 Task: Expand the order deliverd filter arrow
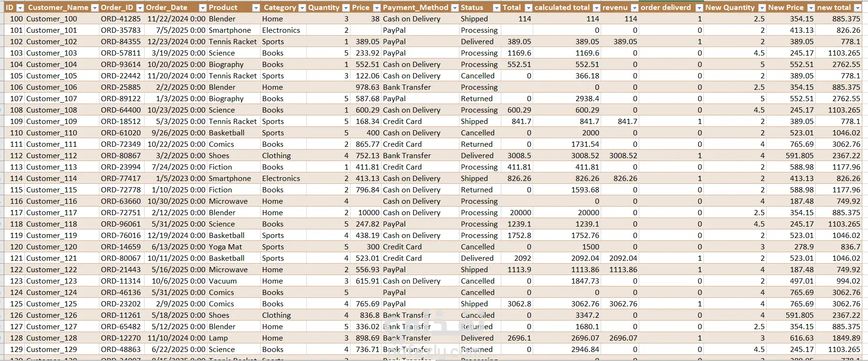[699, 8]
